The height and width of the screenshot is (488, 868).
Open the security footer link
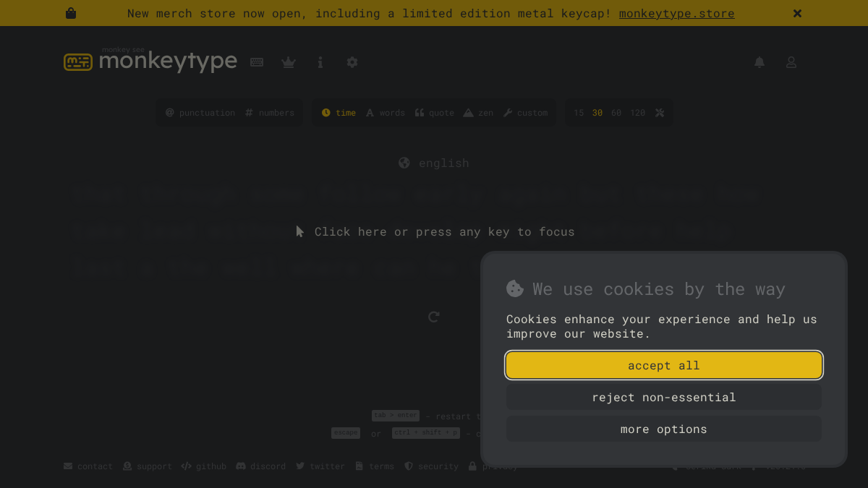(x=431, y=466)
